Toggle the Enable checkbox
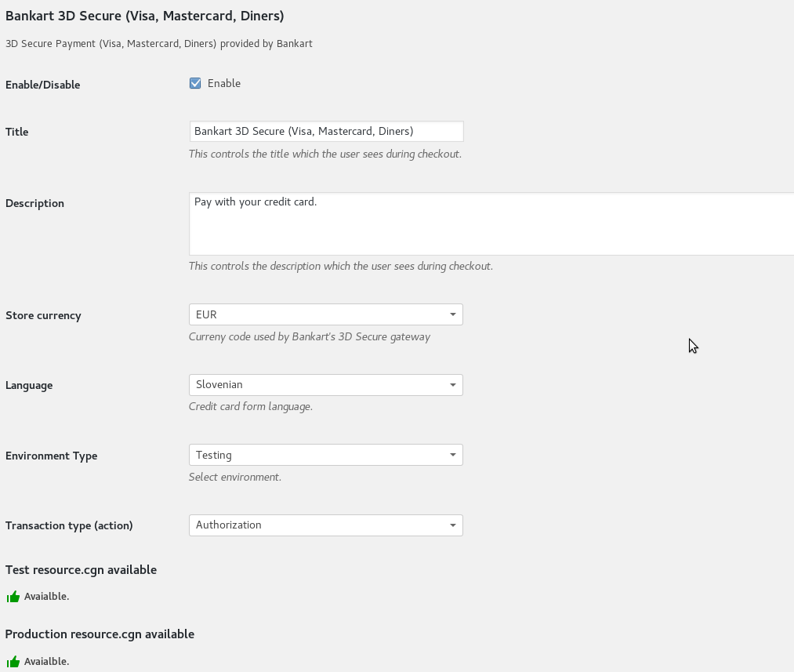The height and width of the screenshot is (672, 794). [x=195, y=83]
